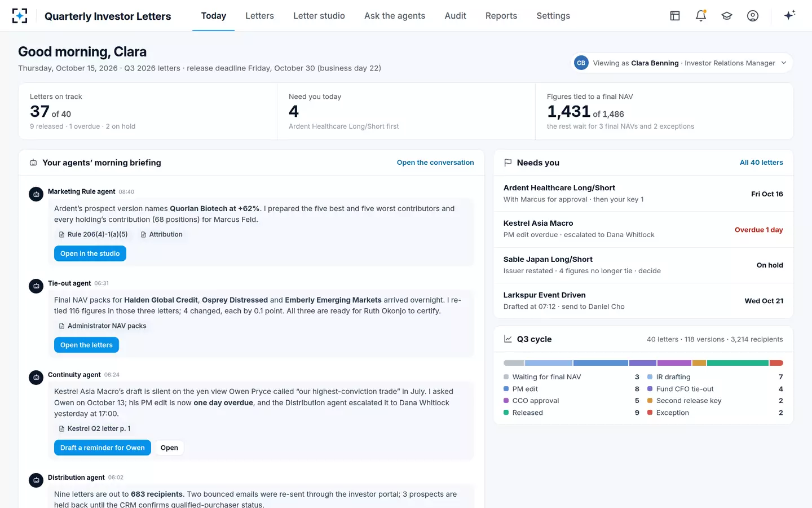Open the Administrator NAV packs source chip
The width and height of the screenshot is (812, 508).
103,326
